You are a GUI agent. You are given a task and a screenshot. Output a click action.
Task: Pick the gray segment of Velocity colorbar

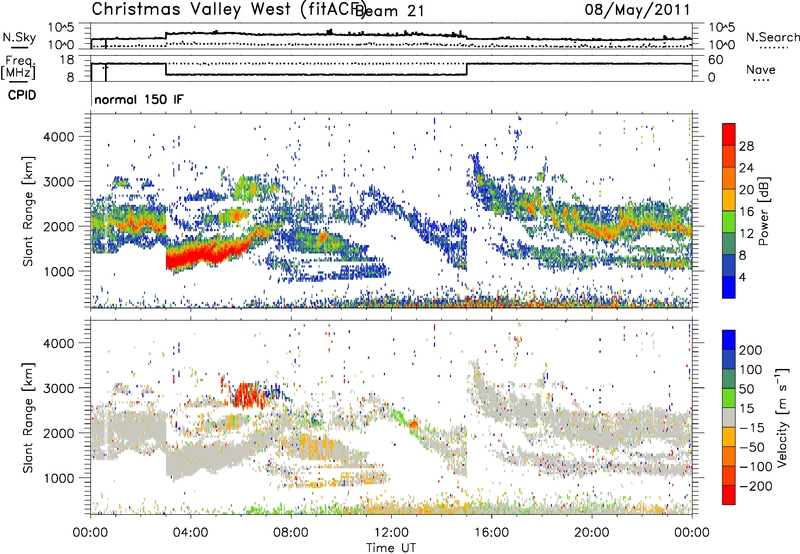(x=729, y=418)
